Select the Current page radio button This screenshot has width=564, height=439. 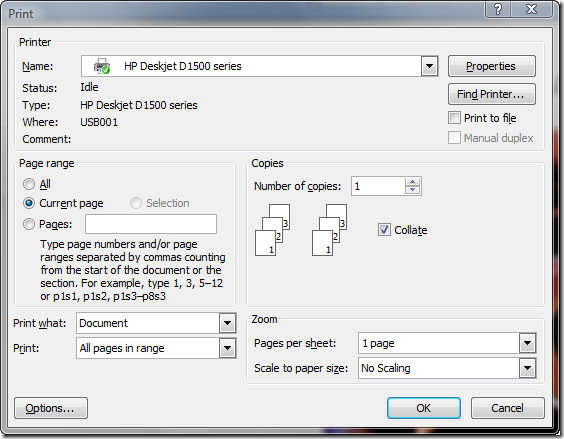click(29, 203)
